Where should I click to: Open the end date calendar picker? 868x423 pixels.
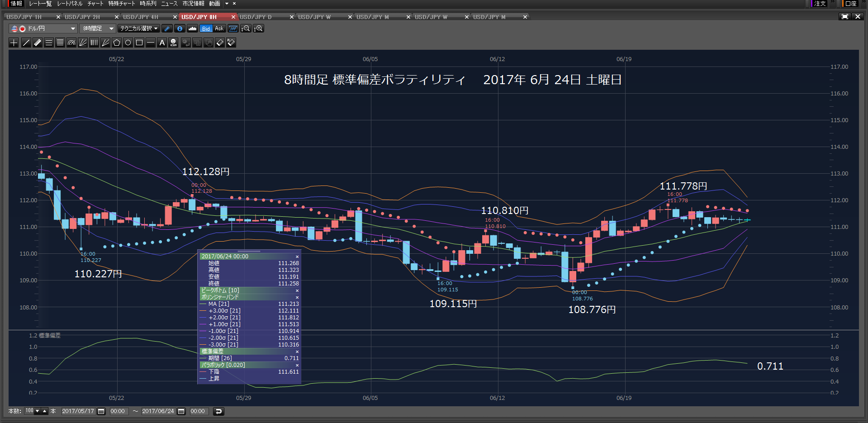click(x=181, y=411)
